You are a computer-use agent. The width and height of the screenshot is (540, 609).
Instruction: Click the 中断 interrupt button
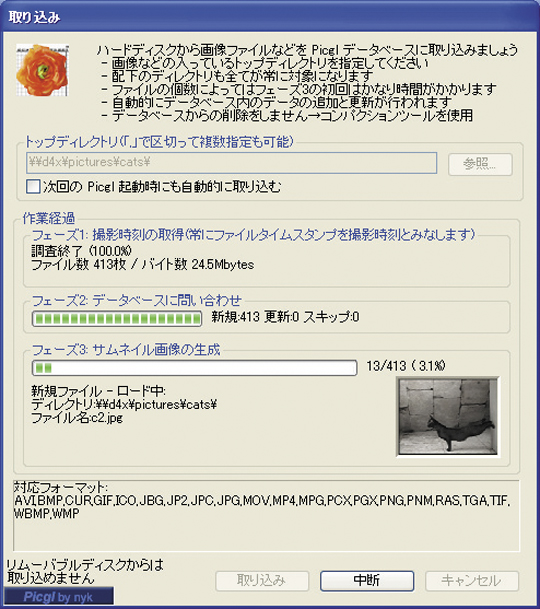click(367, 581)
